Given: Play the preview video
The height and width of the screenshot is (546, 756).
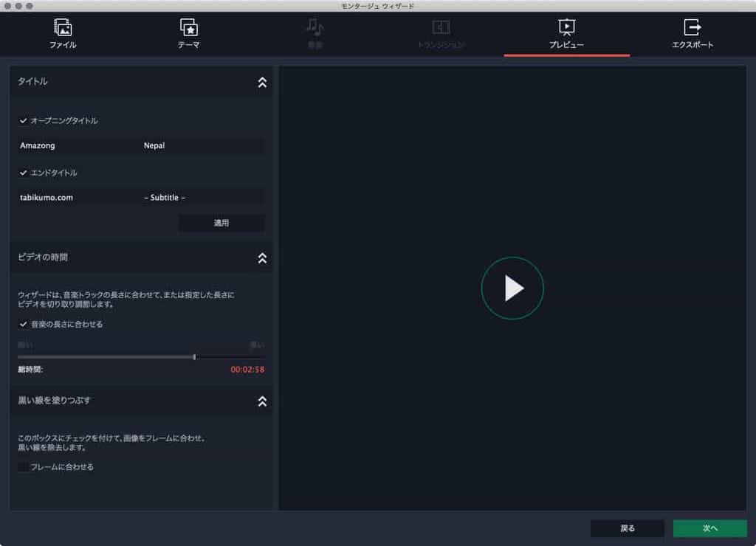Looking at the screenshot, I should tap(512, 288).
